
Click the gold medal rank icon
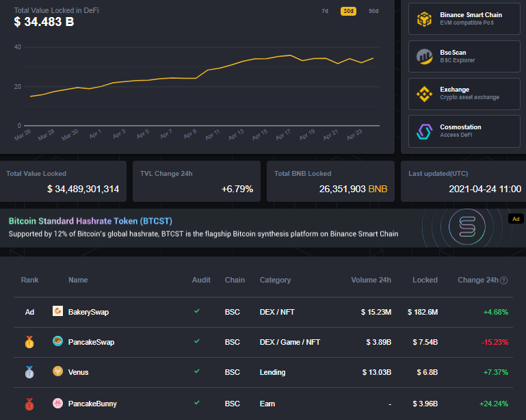point(29,342)
